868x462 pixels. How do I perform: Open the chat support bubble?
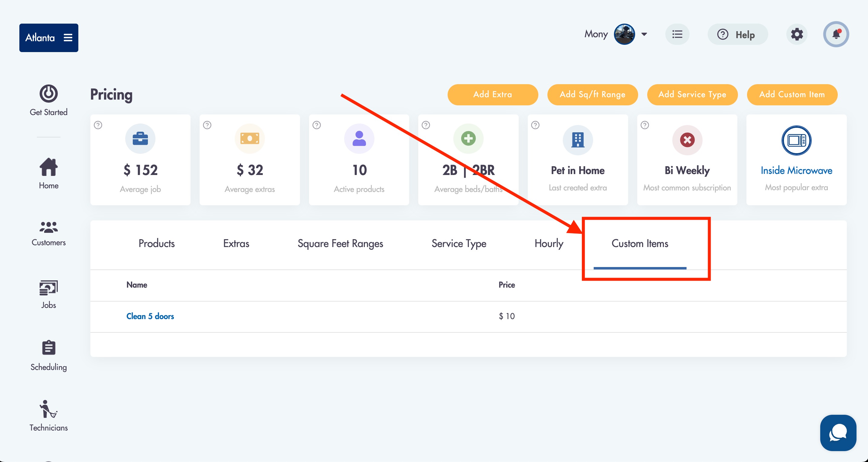click(838, 433)
